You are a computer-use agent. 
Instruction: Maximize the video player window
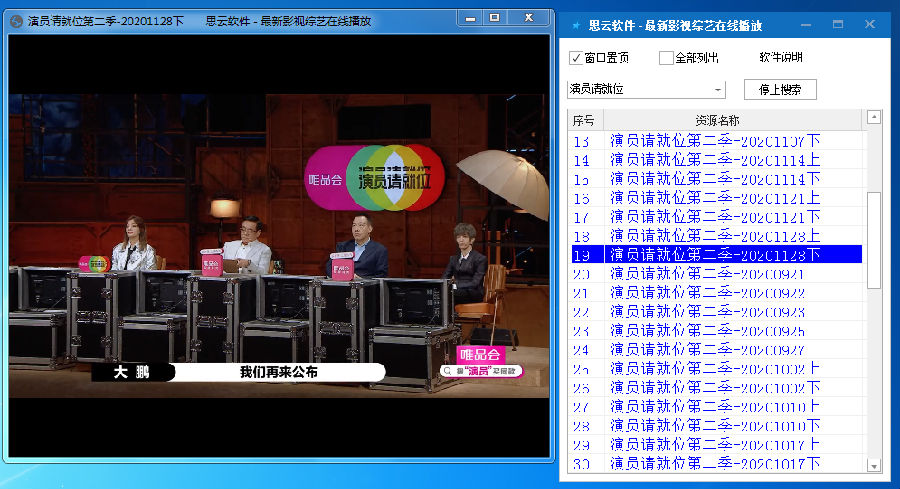495,18
